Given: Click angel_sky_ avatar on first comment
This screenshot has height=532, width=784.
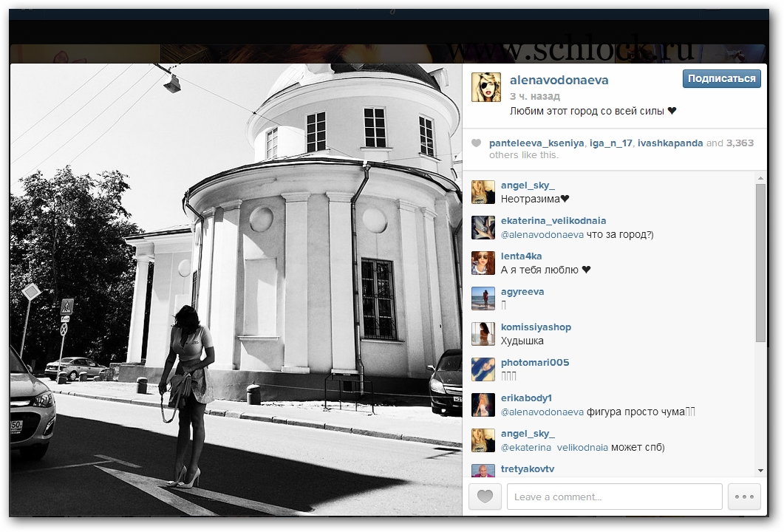Looking at the screenshot, I should point(483,192).
